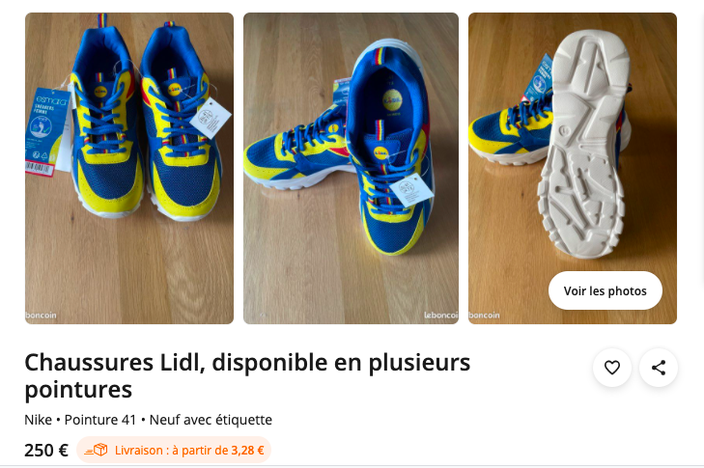
Task: Open first photo showing both sneakers from above
Action: pyautogui.click(x=129, y=168)
